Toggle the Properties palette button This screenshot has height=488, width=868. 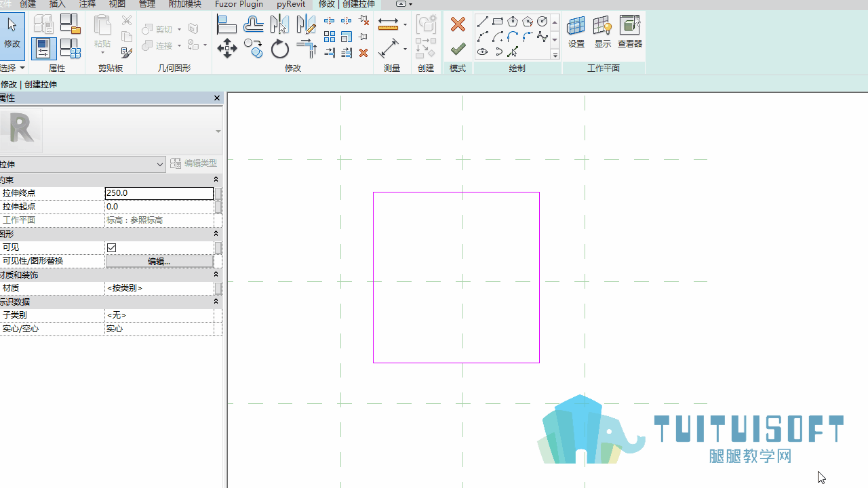43,48
